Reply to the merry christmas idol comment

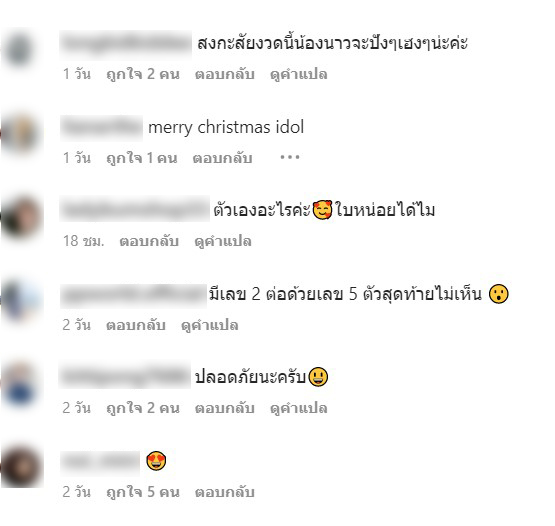coord(223,158)
